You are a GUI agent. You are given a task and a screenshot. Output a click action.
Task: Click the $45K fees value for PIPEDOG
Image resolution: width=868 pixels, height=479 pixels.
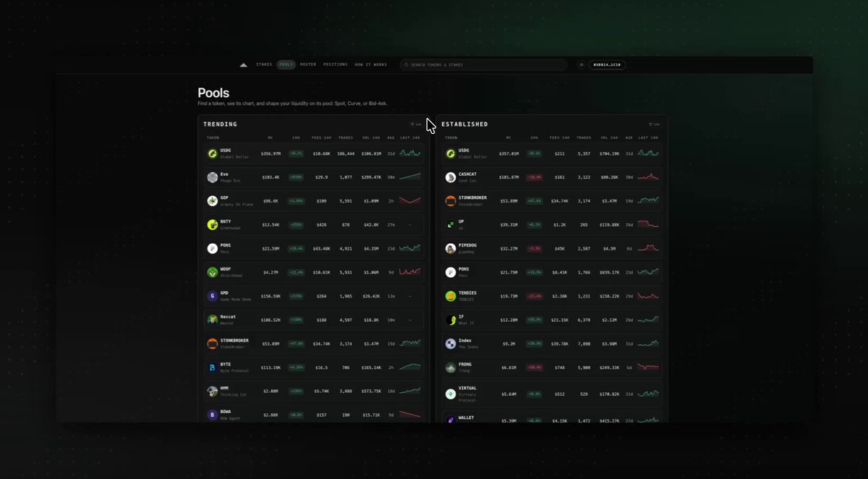(559, 248)
